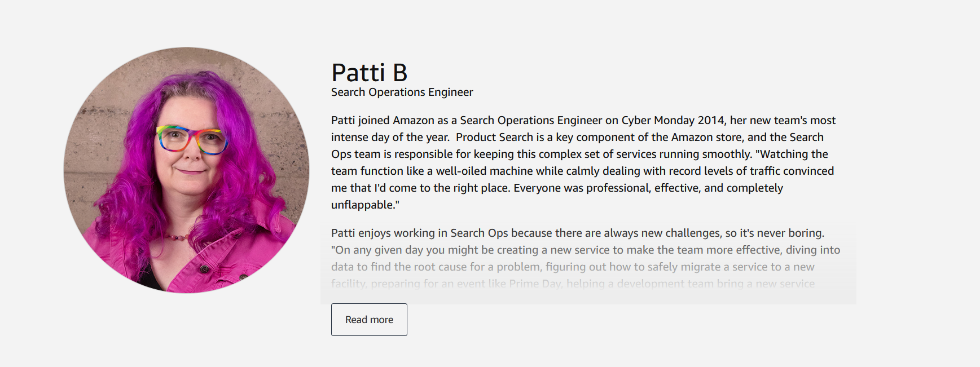Screen dimensions: 980x367
Task: Click the faded line starting "facility, preparing"
Action: coord(573,284)
